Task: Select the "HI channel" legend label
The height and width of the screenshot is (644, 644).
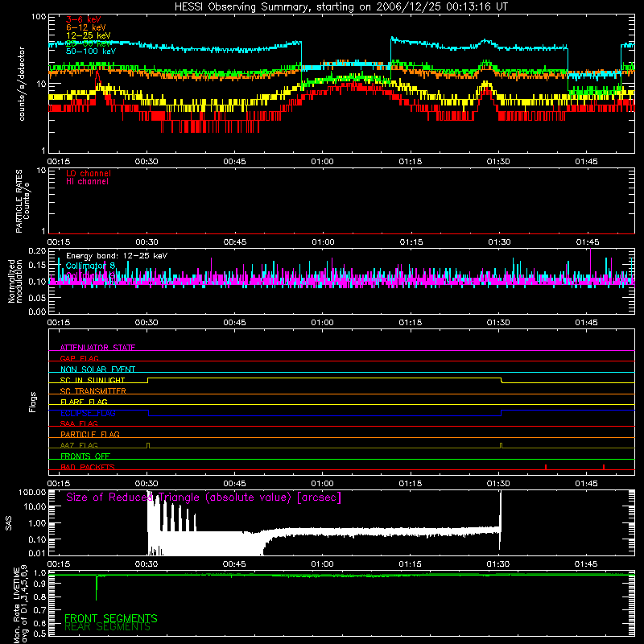Action: 87,182
